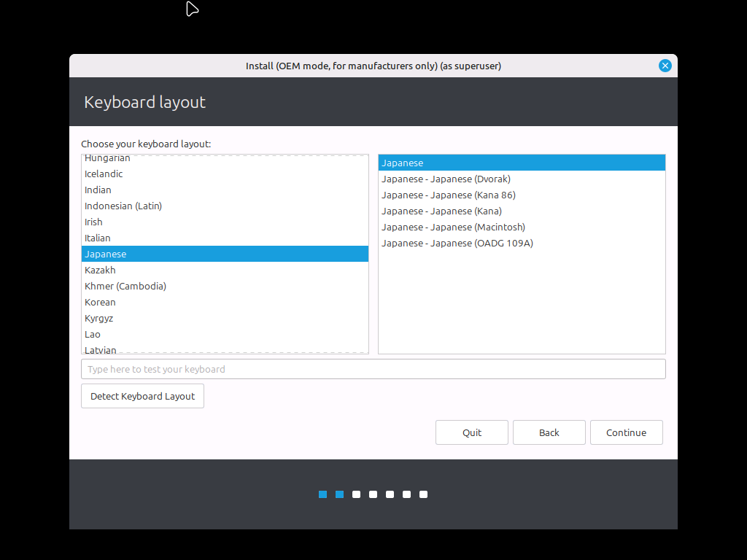
Task: Select Japanese (OADG 109A) variant
Action: 457,243
